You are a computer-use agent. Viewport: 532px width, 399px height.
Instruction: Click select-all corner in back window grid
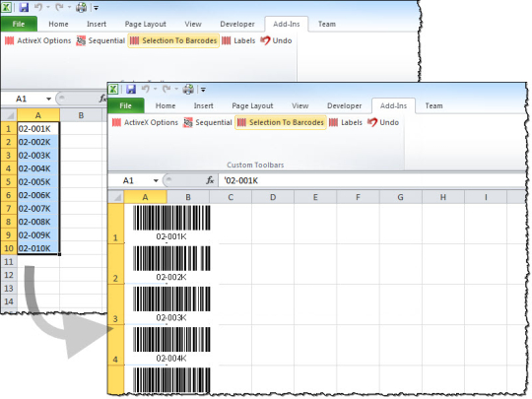[x=9, y=115]
